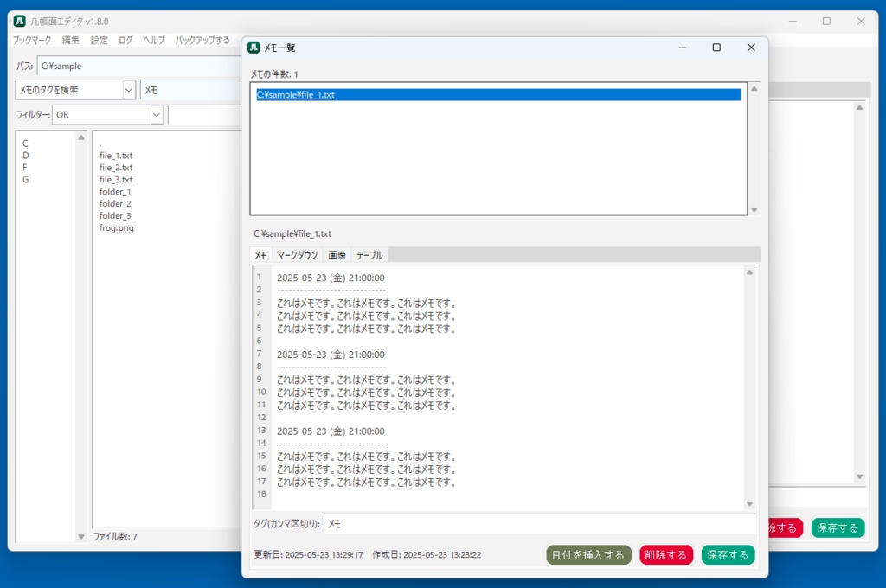This screenshot has height=588, width=886.
Task: Click the filter text field beside OR
Action: coord(204,115)
